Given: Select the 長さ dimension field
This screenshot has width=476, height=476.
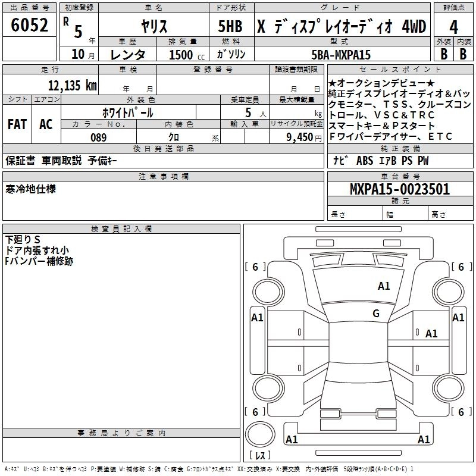Looking at the screenshot, I should [x=355, y=214].
